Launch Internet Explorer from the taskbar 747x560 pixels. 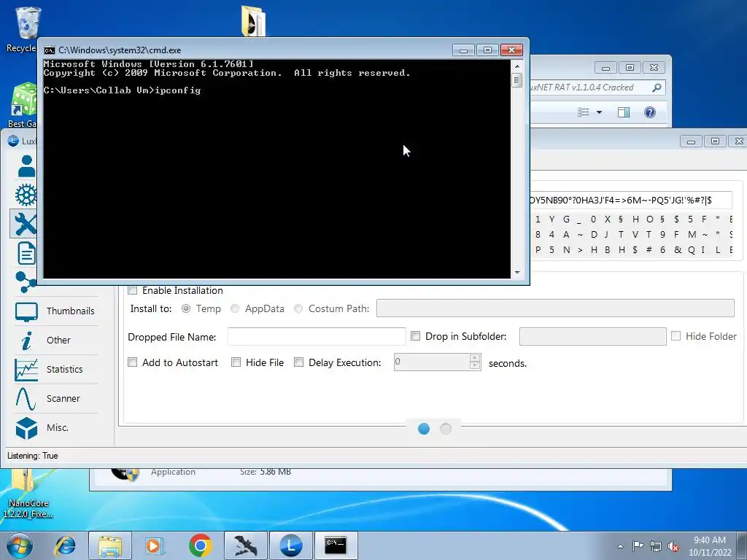[x=65, y=545]
